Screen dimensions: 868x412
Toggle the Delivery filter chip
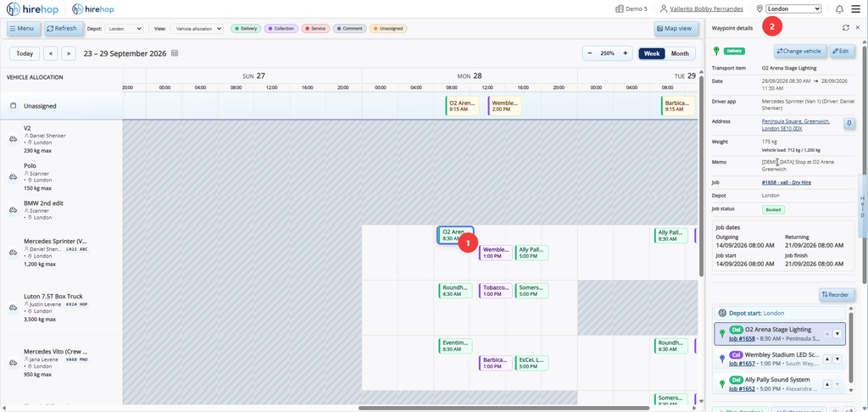click(x=245, y=28)
